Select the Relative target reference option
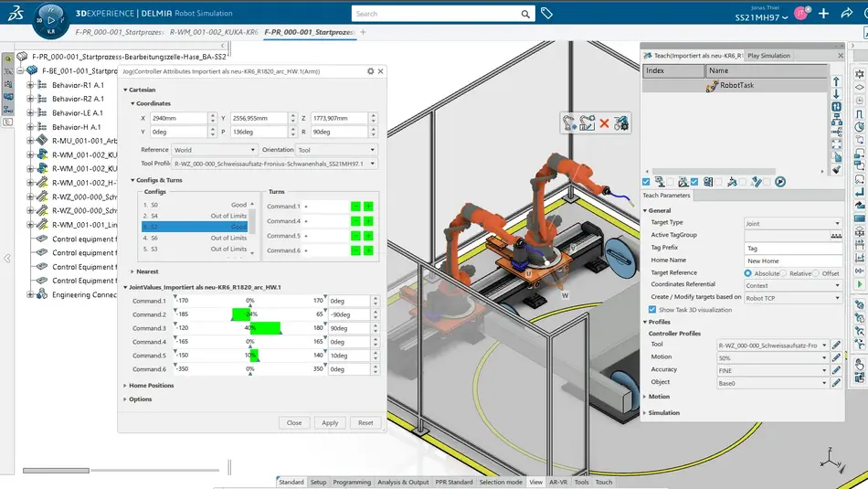Screen dimensions: 868x489 [x=783, y=273]
